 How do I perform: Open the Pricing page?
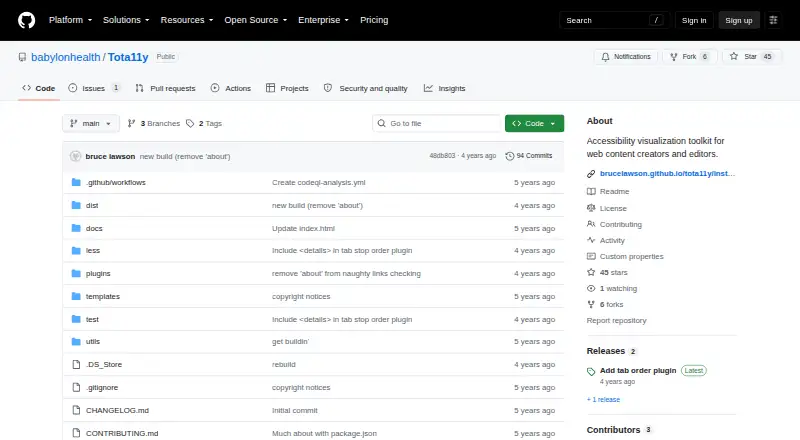pyautogui.click(x=374, y=20)
